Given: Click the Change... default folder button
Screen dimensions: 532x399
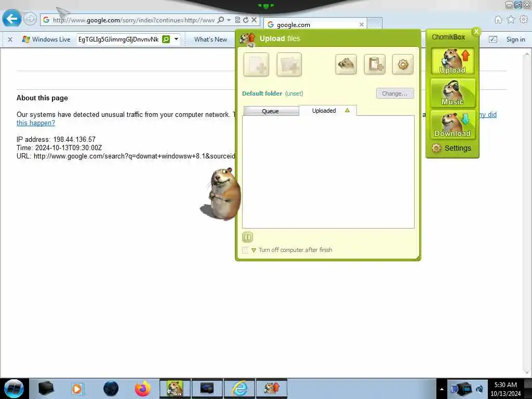Looking at the screenshot, I should pos(395,94).
